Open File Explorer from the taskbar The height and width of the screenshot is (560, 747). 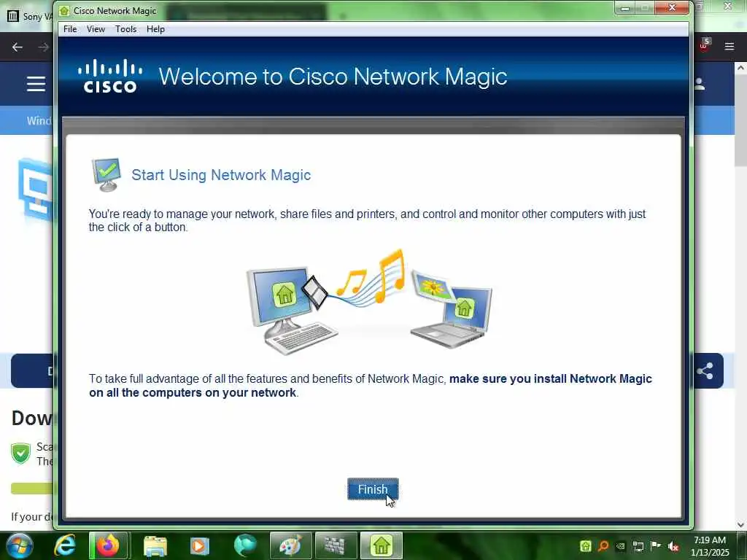point(155,545)
